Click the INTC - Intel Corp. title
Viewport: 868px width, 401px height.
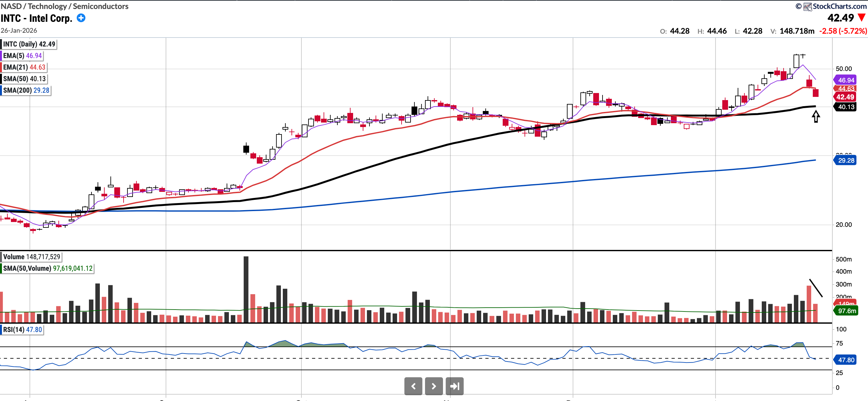[x=36, y=18]
